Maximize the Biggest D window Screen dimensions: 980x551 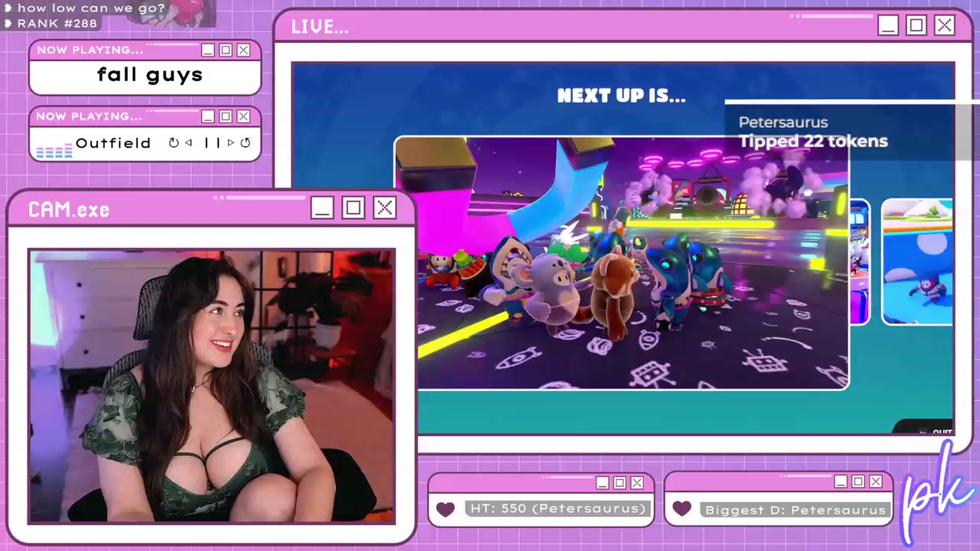click(x=859, y=481)
